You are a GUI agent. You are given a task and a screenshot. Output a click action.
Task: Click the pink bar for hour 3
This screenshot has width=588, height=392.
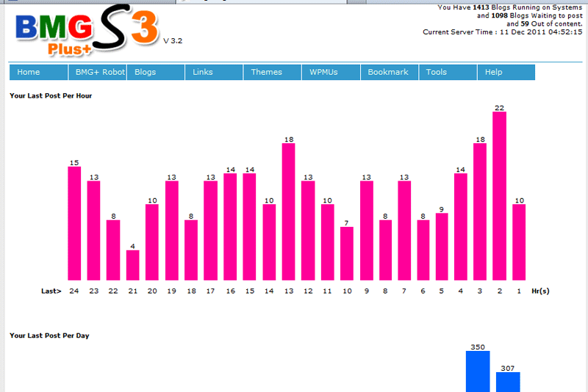(480, 211)
